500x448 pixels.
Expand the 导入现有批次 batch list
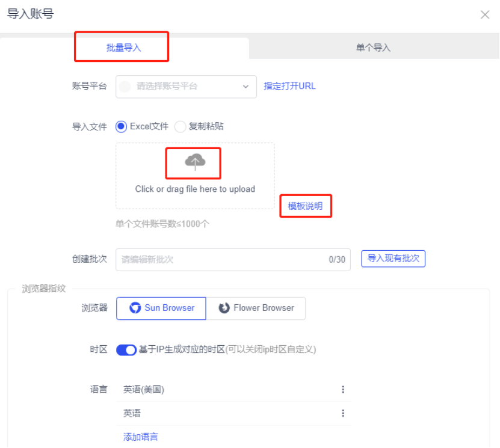pyautogui.click(x=393, y=259)
